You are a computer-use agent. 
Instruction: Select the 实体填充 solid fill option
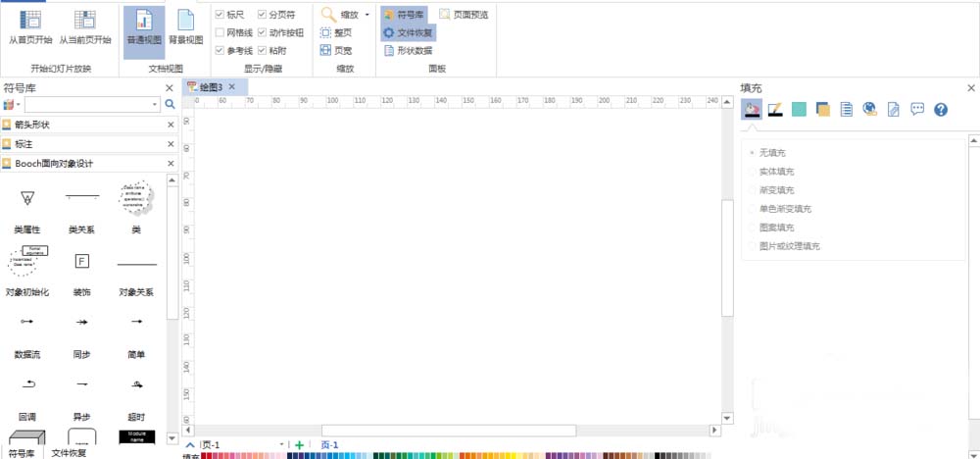click(752, 172)
